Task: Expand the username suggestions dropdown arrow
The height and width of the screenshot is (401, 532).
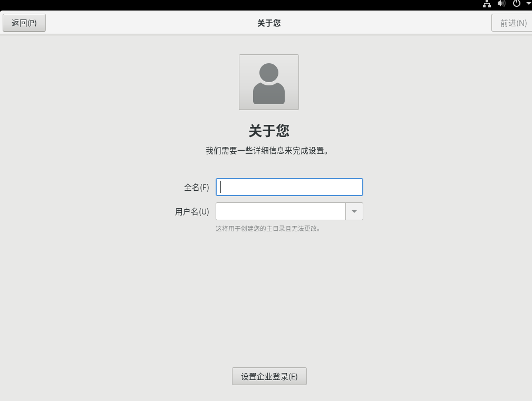Action: [x=354, y=211]
